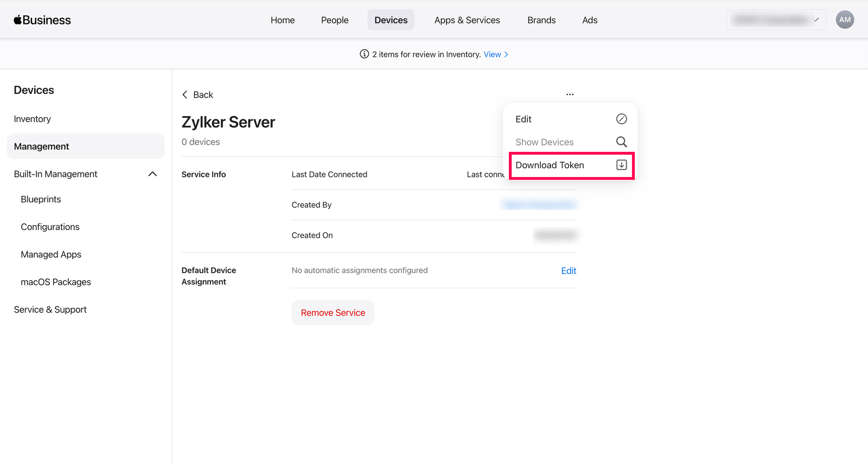Click the 'Last Date Connected' label
868x464 pixels.
329,174
